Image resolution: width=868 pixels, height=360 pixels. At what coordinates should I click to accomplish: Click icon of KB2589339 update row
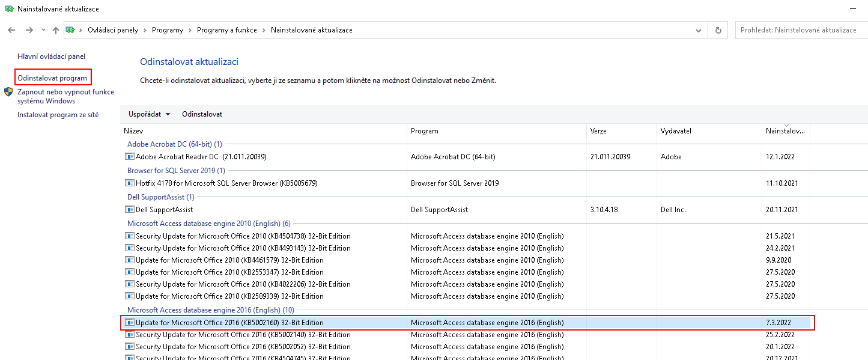(x=130, y=296)
